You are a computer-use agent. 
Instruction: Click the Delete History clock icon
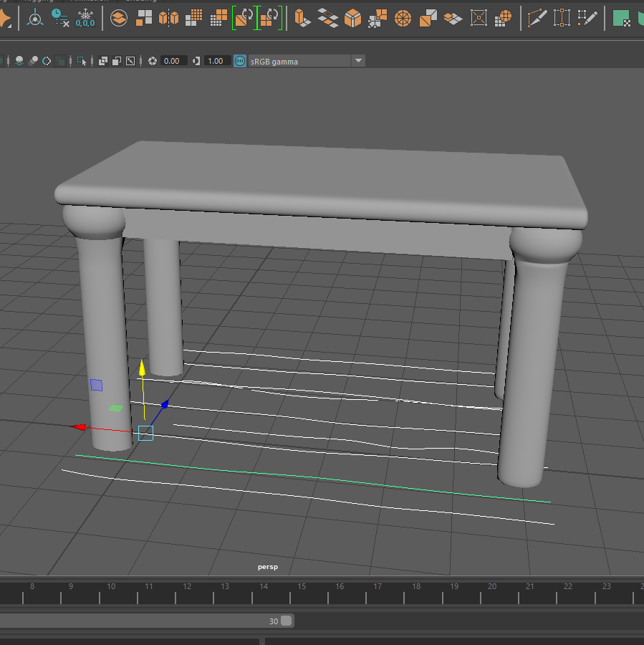tap(60, 18)
